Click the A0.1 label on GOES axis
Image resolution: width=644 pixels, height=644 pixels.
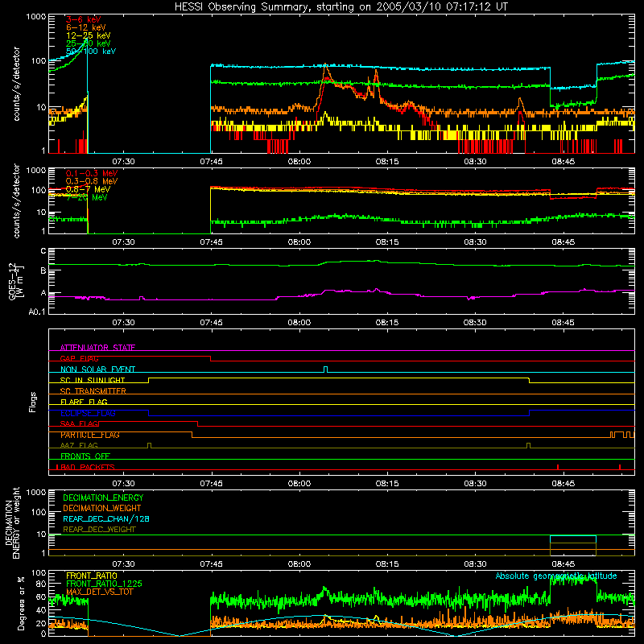coord(37,312)
